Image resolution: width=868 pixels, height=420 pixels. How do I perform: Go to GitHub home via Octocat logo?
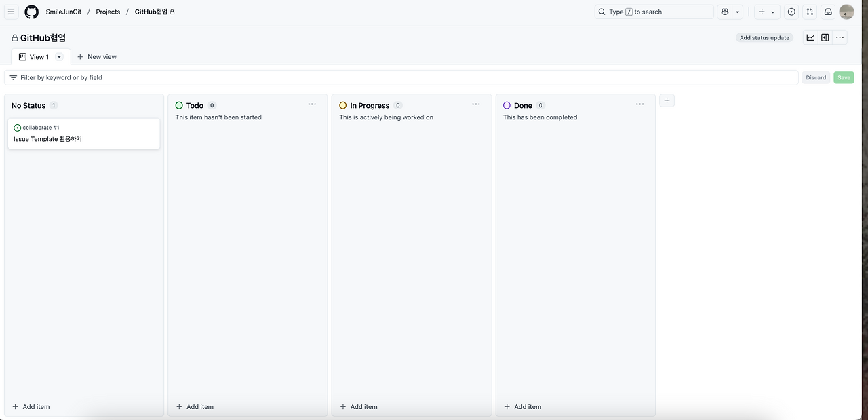pos(31,12)
